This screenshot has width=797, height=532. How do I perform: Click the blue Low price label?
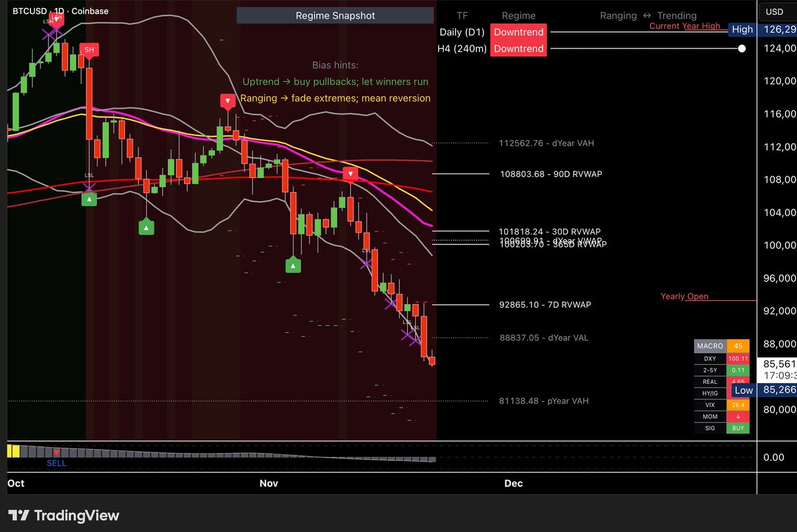[x=743, y=391]
